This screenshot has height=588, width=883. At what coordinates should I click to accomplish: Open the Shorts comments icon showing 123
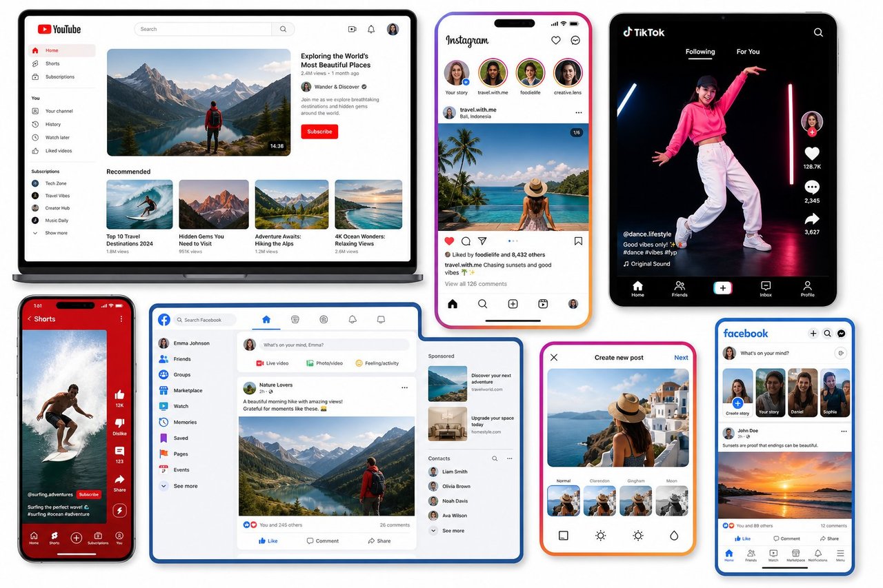[x=119, y=452]
